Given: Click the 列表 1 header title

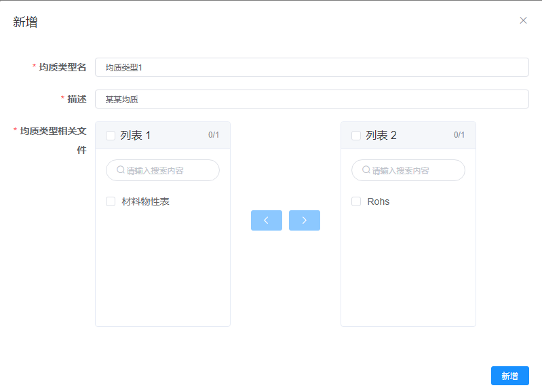Looking at the screenshot, I should (x=136, y=136).
